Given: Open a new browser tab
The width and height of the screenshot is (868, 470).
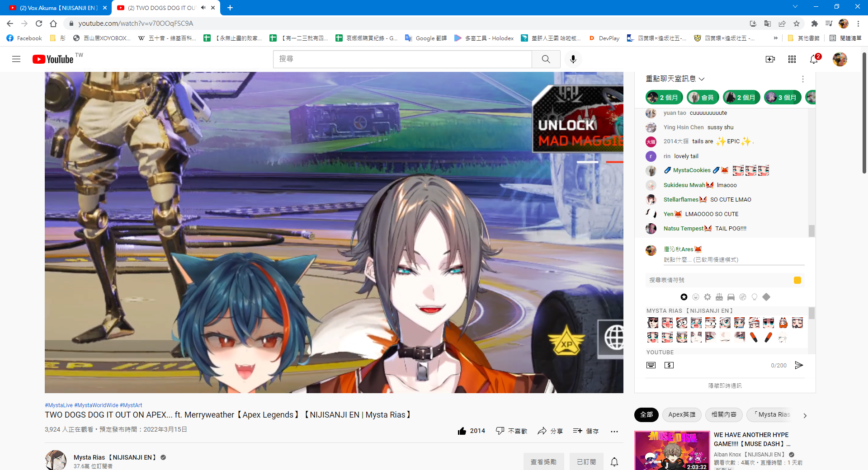Looking at the screenshot, I should pyautogui.click(x=230, y=8).
